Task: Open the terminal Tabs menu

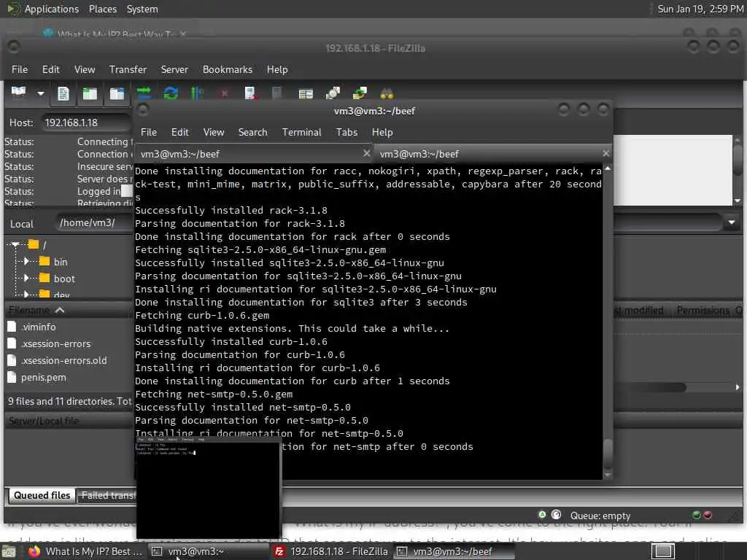Action: click(x=347, y=133)
